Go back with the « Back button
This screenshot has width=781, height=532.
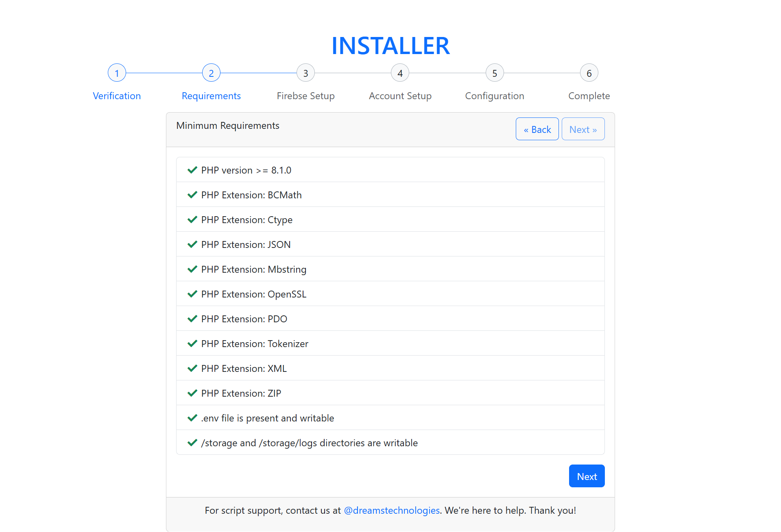pos(537,129)
